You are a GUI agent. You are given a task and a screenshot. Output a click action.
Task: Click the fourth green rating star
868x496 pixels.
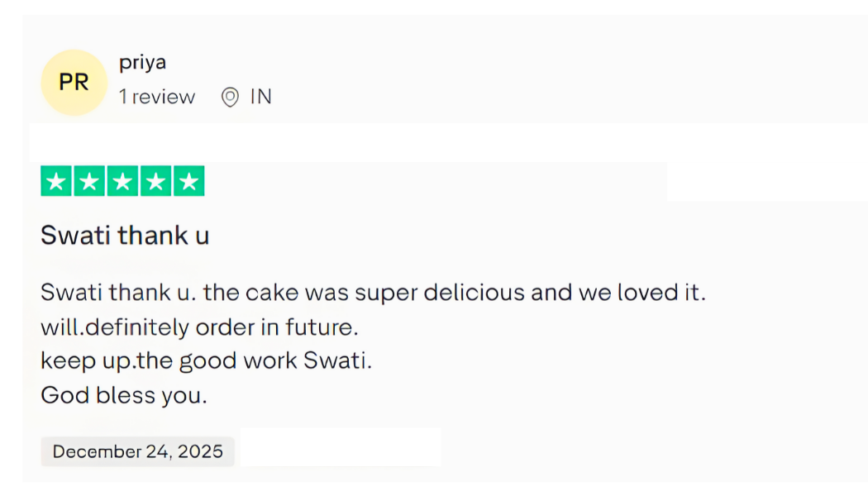pyautogui.click(x=155, y=182)
